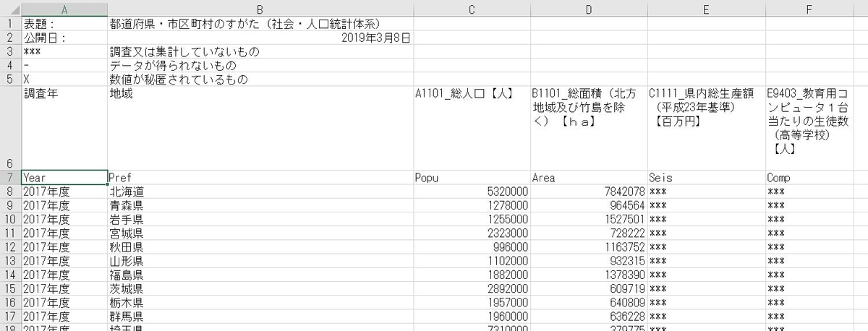Click the Popu cell
868x331 pixels.
[472, 178]
